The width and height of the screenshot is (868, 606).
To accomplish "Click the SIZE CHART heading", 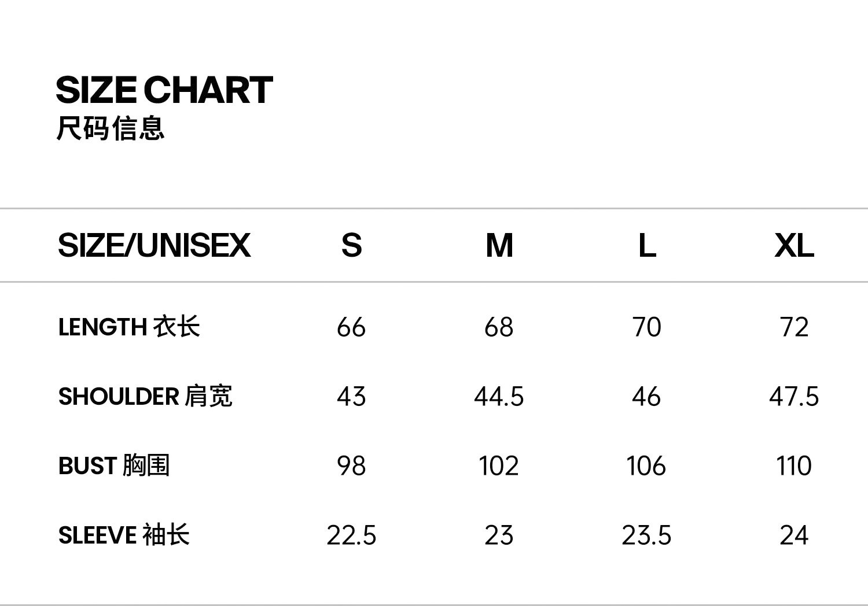I will click(x=164, y=90).
